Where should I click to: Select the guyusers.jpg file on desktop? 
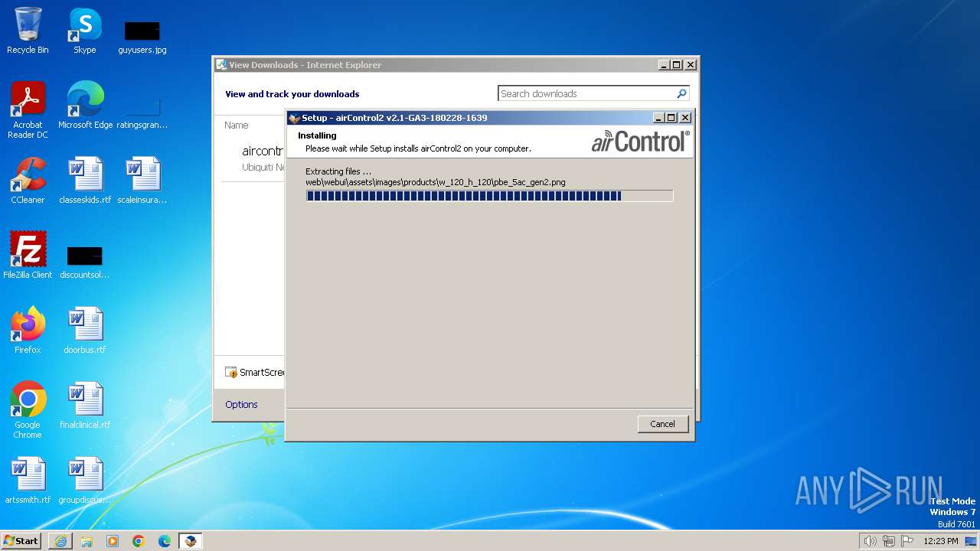click(x=142, y=37)
